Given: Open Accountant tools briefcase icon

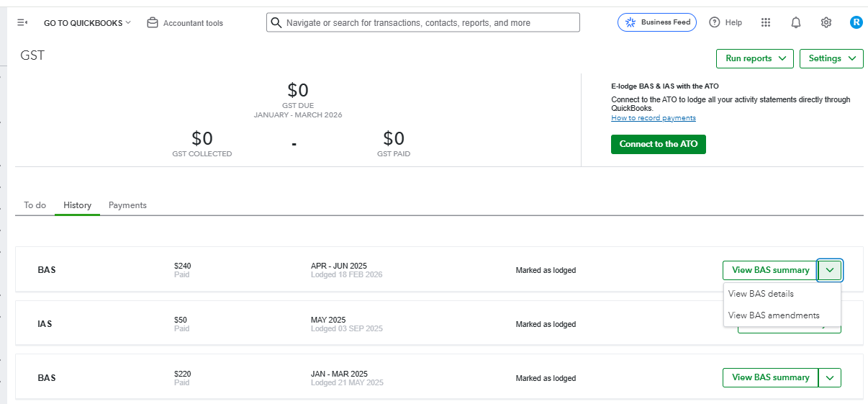Looking at the screenshot, I should click(153, 23).
